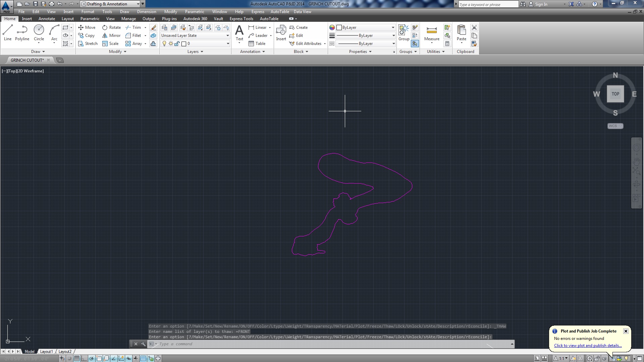The height and width of the screenshot is (362, 644).
Task: Click the Sign In button
Action: tap(538, 4)
